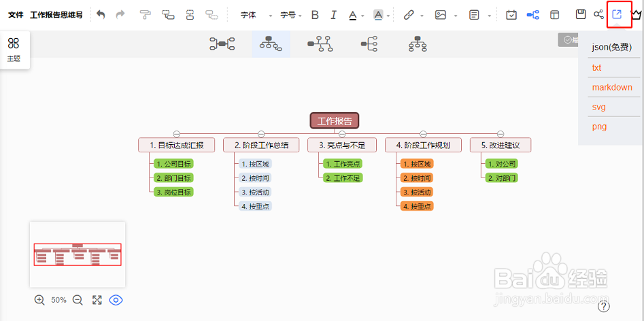
Task: Select the highlighted org chart layout
Action: click(271, 44)
